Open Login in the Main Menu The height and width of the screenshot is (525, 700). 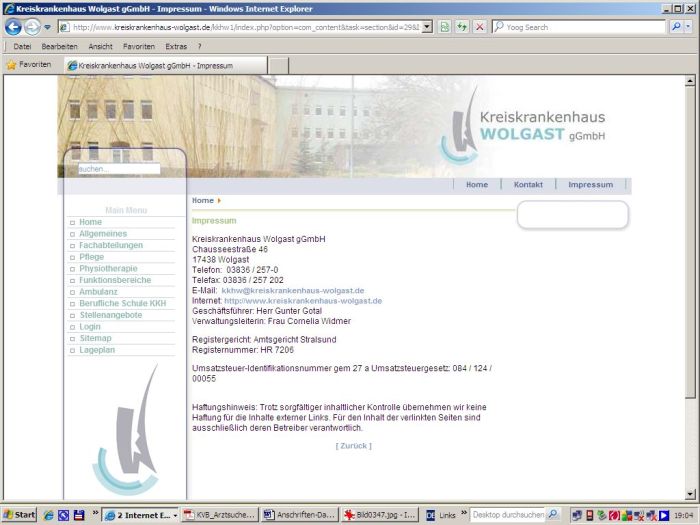point(90,326)
